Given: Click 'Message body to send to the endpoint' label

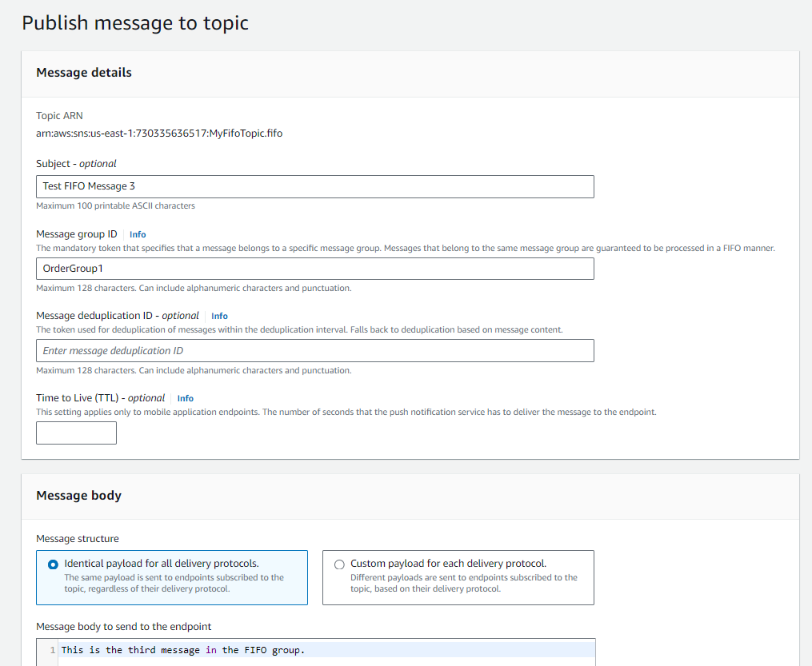Looking at the screenshot, I should tap(123, 626).
